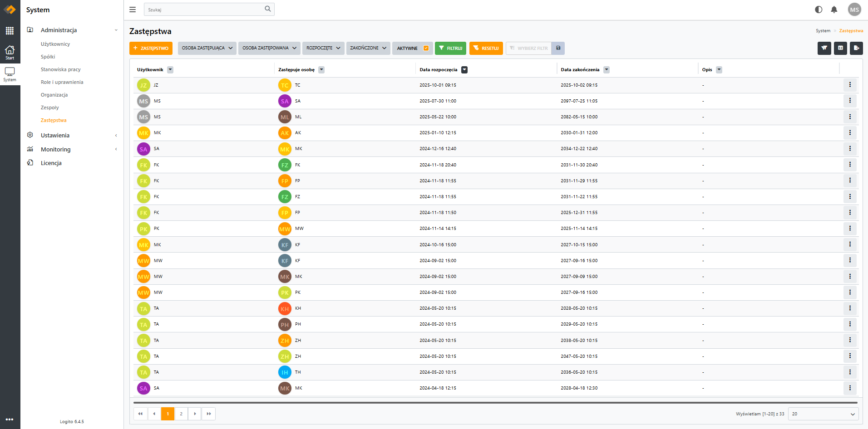Open MS user avatar menu in header
Screen dimensions: 868x429
(x=854, y=10)
